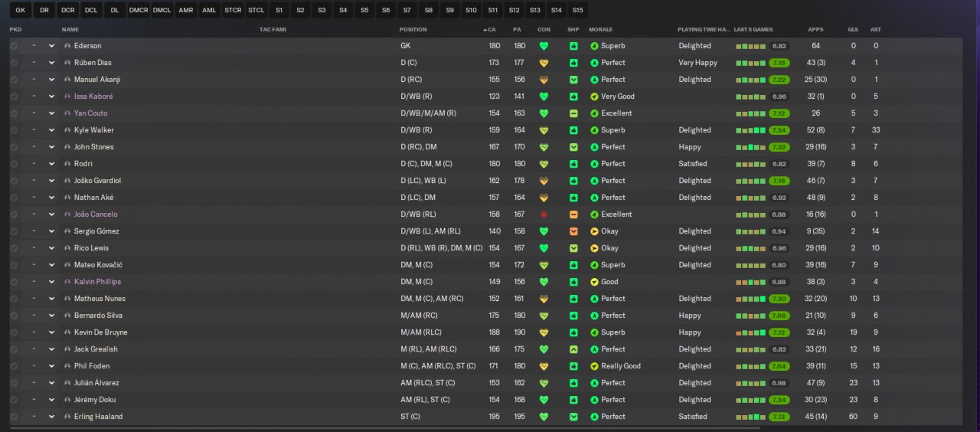This screenshot has height=432, width=980.
Task: Toggle the picked checkmark for Bernardo Silva
Action: coord(14,316)
